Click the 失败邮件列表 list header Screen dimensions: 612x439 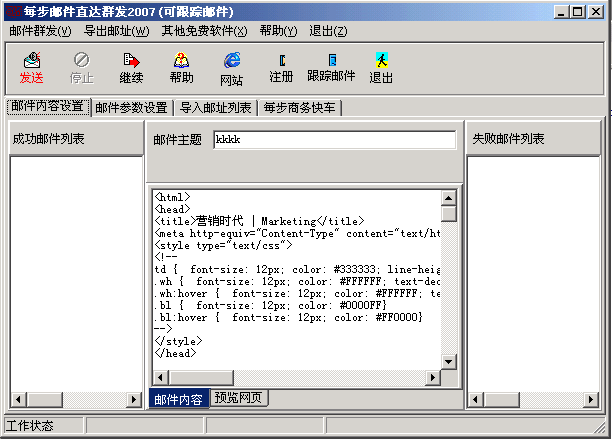coord(533,138)
